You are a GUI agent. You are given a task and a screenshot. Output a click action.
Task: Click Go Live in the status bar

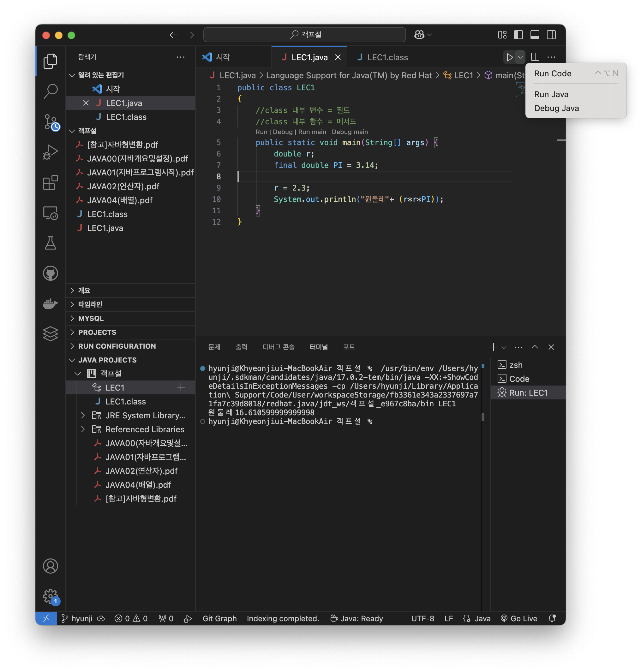pyautogui.click(x=519, y=618)
